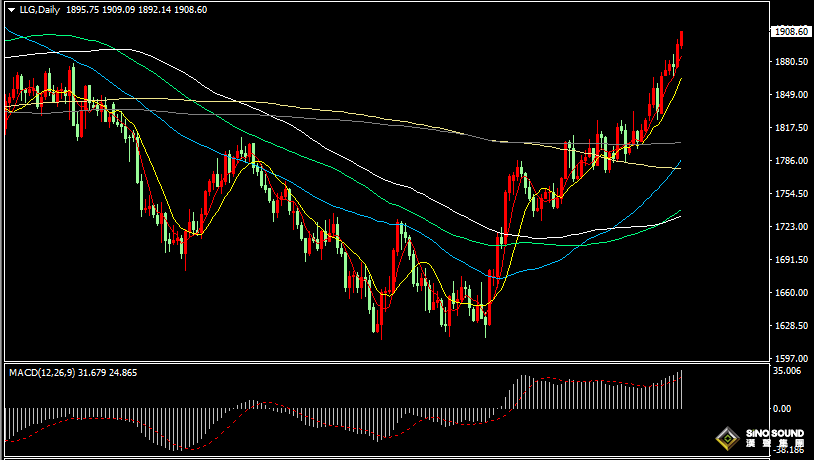This screenshot has height=460, width=814.
Task: Click the 35.006 MACD scale label
Action: click(x=787, y=371)
